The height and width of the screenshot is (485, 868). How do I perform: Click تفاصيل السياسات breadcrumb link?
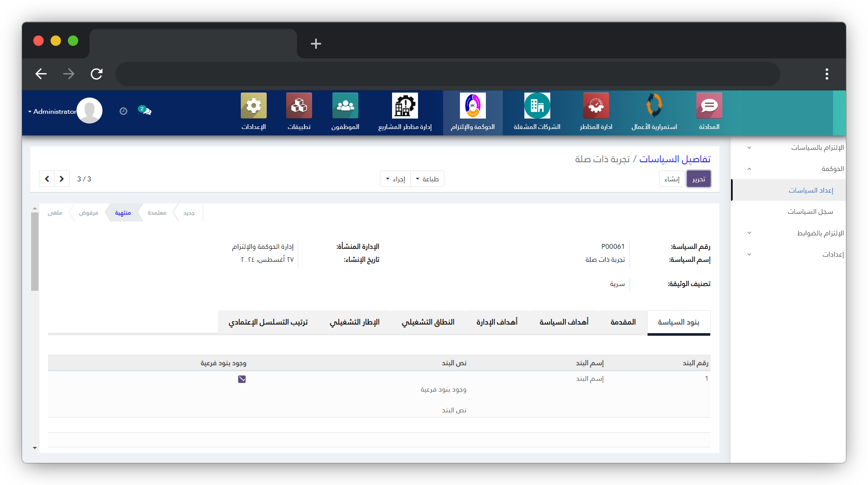674,159
